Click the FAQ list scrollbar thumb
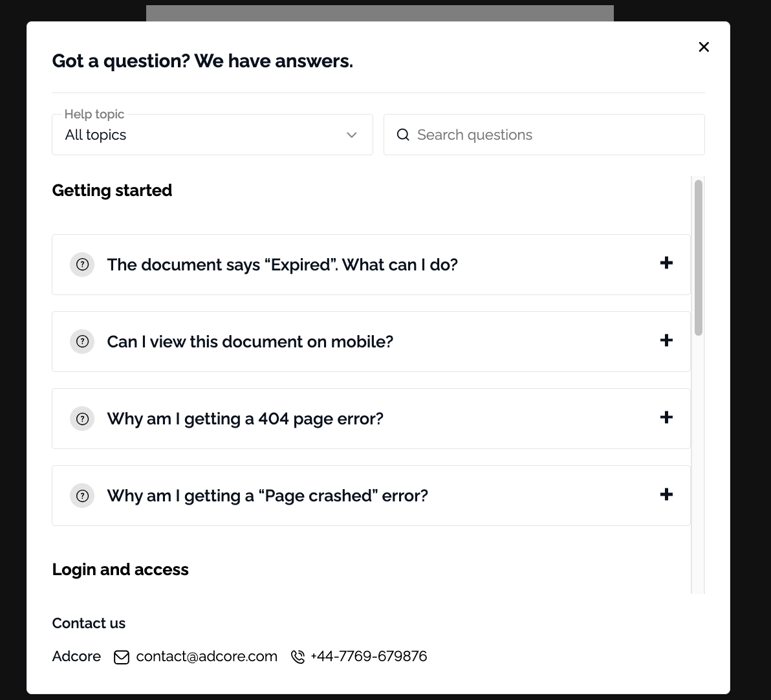Screen dimensions: 771x700 [x=699, y=257]
